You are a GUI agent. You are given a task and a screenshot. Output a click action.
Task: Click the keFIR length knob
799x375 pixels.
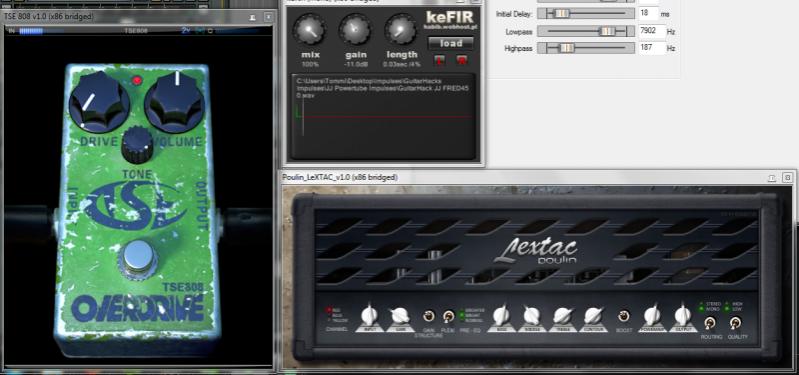coord(402,30)
